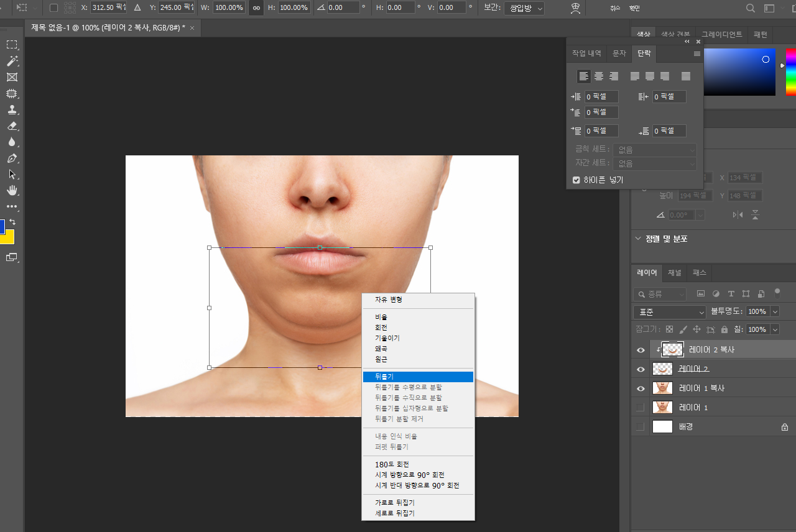Lock image pixels brush icon
796x532 pixels.
point(683,329)
